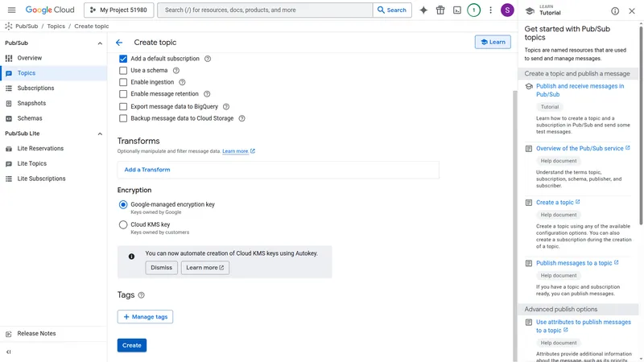Click the tutorial info icon
This screenshot has width=644, height=362.
[x=615, y=11]
